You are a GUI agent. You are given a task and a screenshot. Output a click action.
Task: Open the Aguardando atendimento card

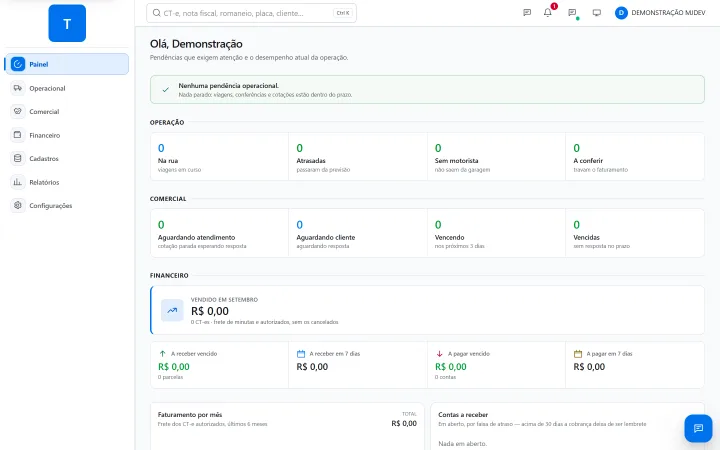coord(219,233)
